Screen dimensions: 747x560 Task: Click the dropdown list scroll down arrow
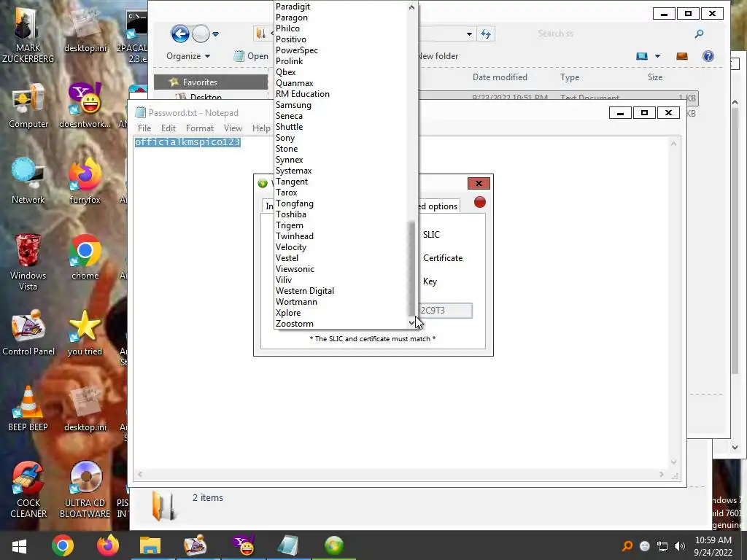click(x=411, y=323)
